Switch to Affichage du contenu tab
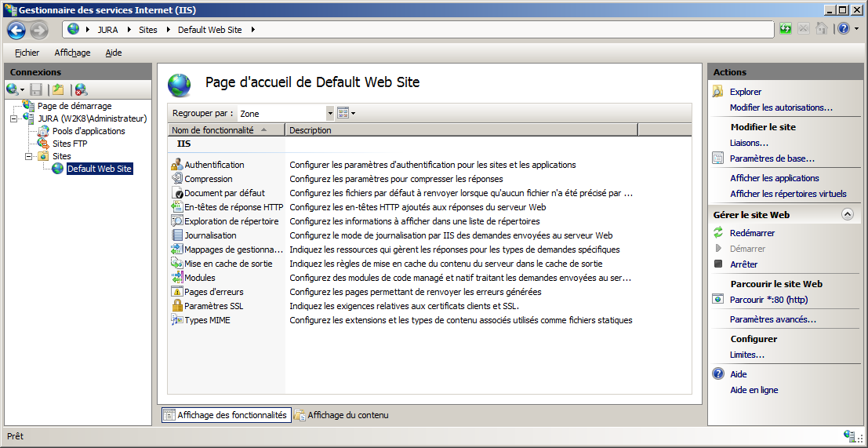Screen dimensions: 868x448 point(341,415)
